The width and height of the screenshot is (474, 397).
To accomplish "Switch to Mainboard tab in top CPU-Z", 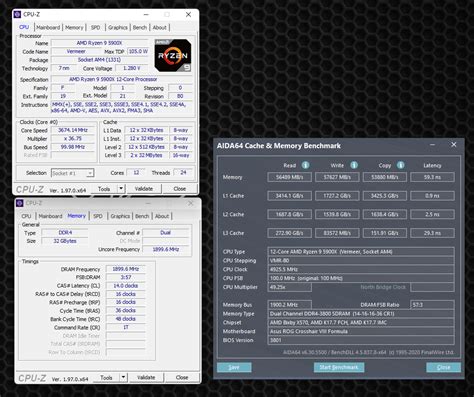I will [48, 28].
